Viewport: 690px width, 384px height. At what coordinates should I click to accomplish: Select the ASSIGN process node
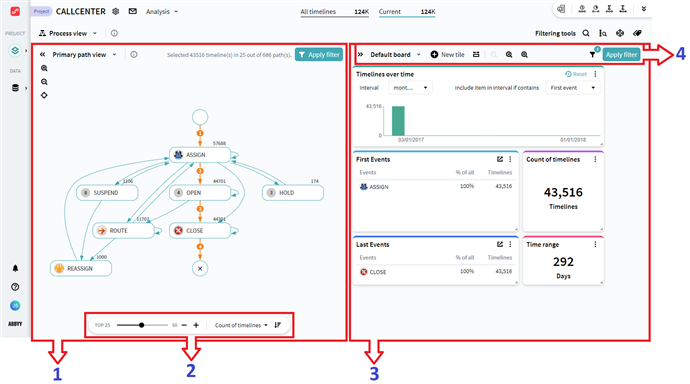coord(200,155)
